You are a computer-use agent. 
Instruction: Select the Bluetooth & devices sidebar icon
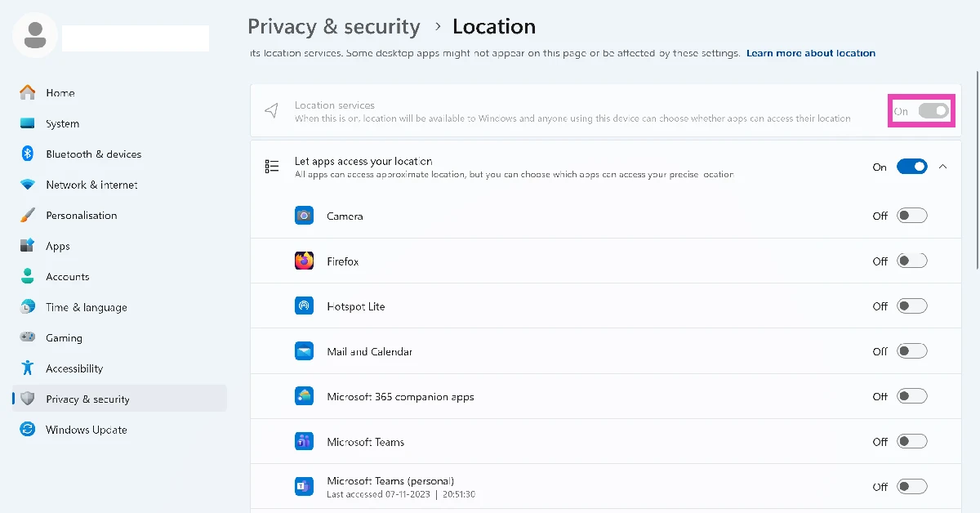[26, 154]
